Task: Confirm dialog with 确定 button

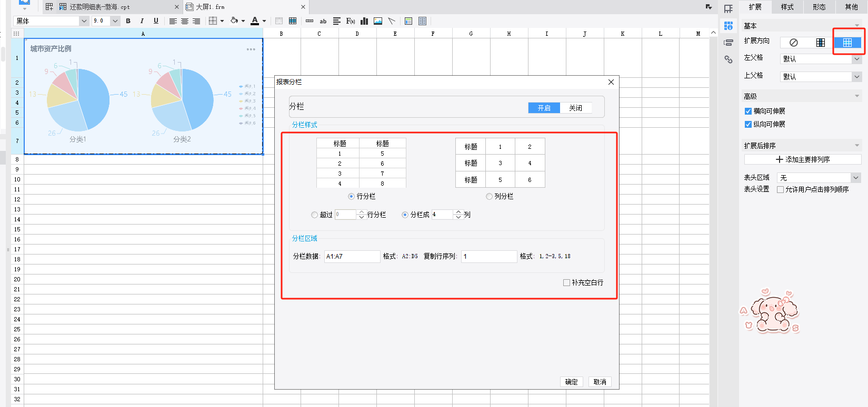Action: click(572, 382)
